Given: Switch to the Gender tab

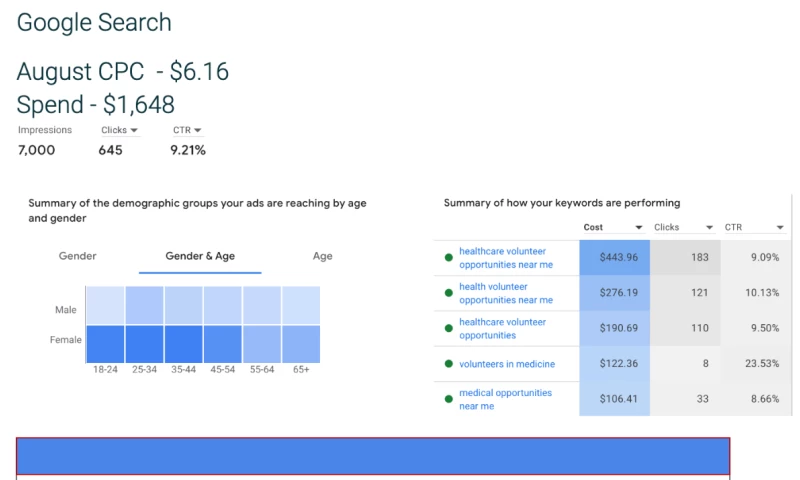Looking at the screenshot, I should tap(78, 256).
